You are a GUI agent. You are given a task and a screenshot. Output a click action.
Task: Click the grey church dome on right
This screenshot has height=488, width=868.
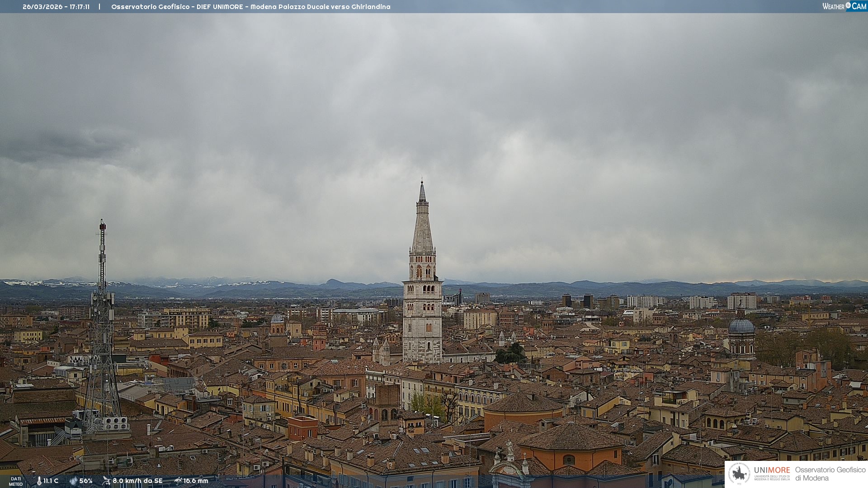[741, 327]
